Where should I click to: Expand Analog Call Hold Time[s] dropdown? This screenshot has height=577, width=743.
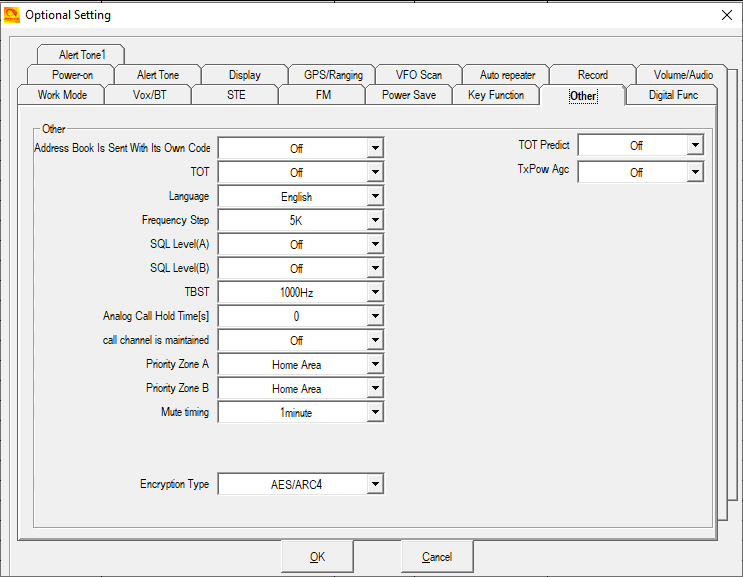(x=375, y=316)
